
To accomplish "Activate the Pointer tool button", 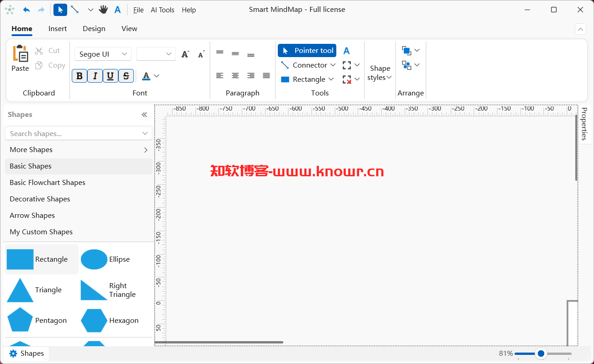I will [x=307, y=51].
